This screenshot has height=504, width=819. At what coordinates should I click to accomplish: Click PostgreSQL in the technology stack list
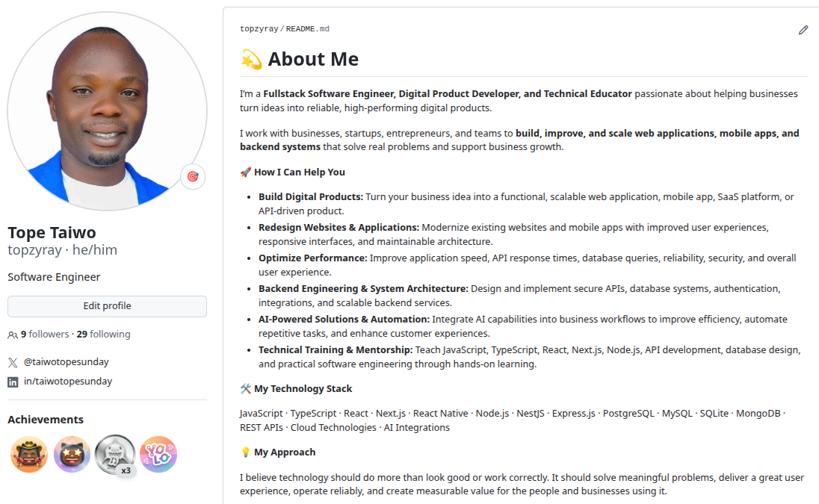click(x=628, y=413)
